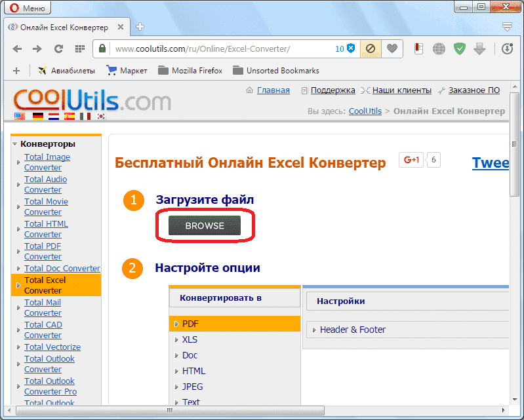This screenshot has height=420, width=524.
Task: Add page to bookmarks with heart icon
Action: pyautogui.click(x=392, y=48)
